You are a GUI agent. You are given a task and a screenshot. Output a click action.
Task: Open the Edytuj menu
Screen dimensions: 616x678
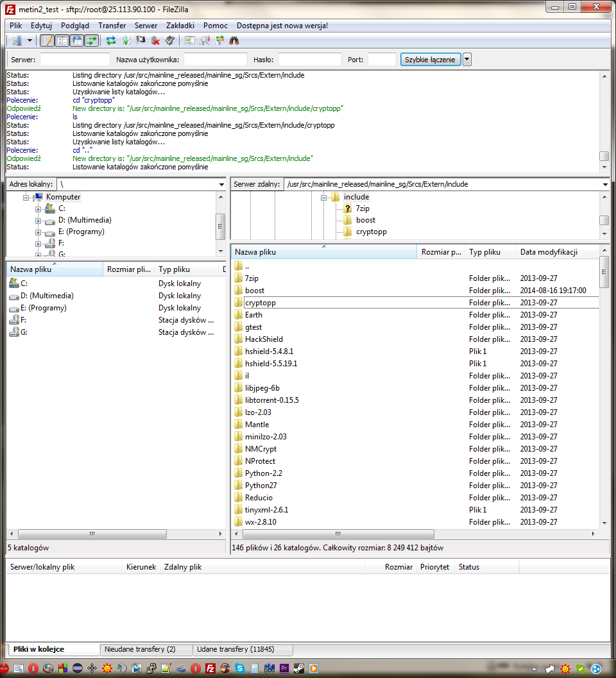pyautogui.click(x=41, y=26)
